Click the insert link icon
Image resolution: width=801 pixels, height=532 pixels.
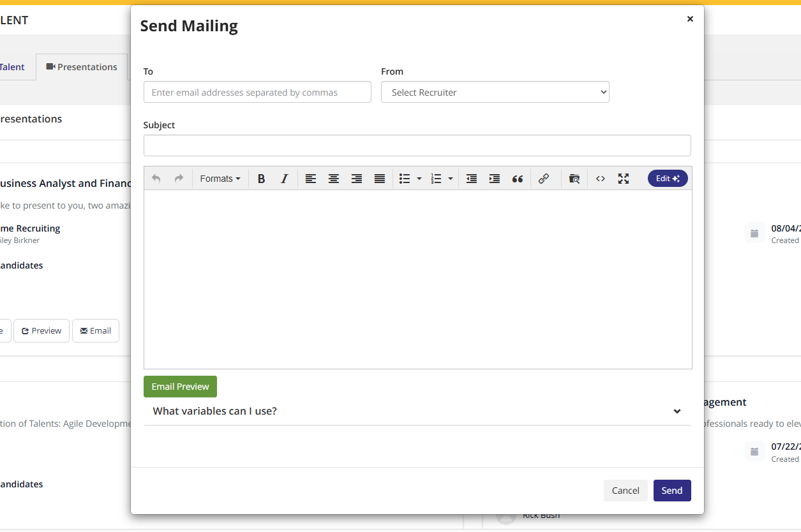(543, 179)
